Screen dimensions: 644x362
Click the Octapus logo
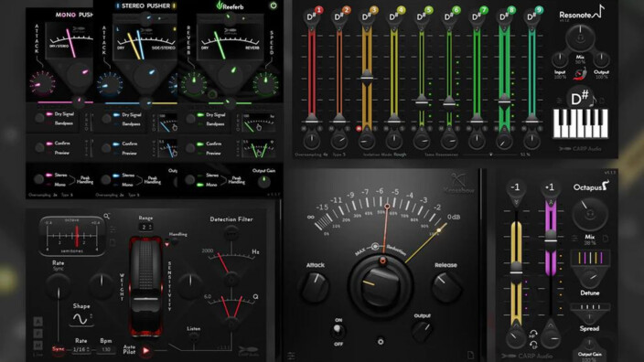[x=590, y=186]
